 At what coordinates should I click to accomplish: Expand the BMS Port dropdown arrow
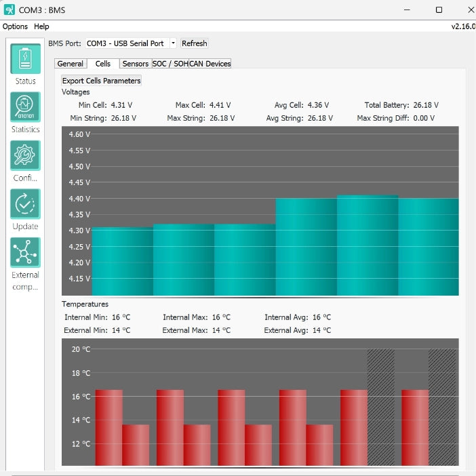[173, 43]
